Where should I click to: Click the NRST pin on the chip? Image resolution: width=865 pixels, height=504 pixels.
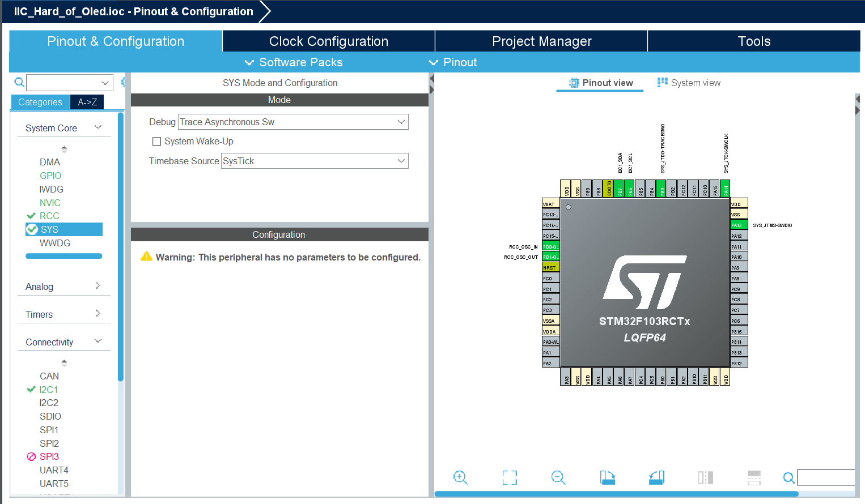[x=551, y=267]
